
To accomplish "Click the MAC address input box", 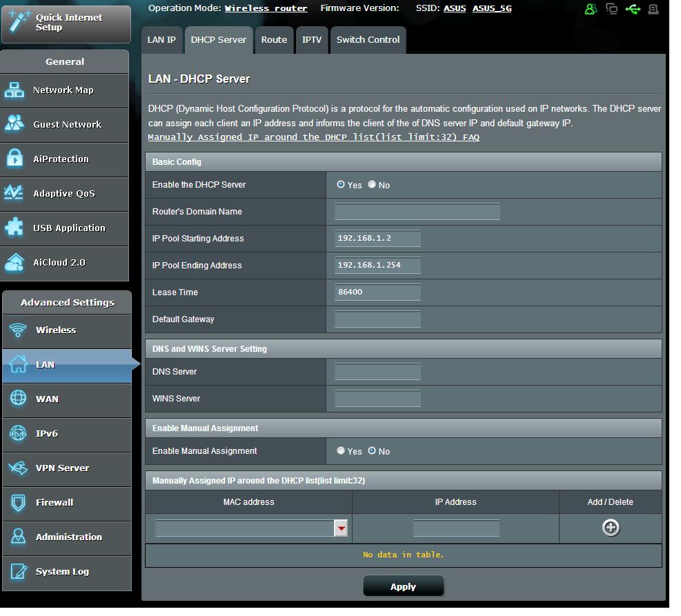I will (x=246, y=530).
